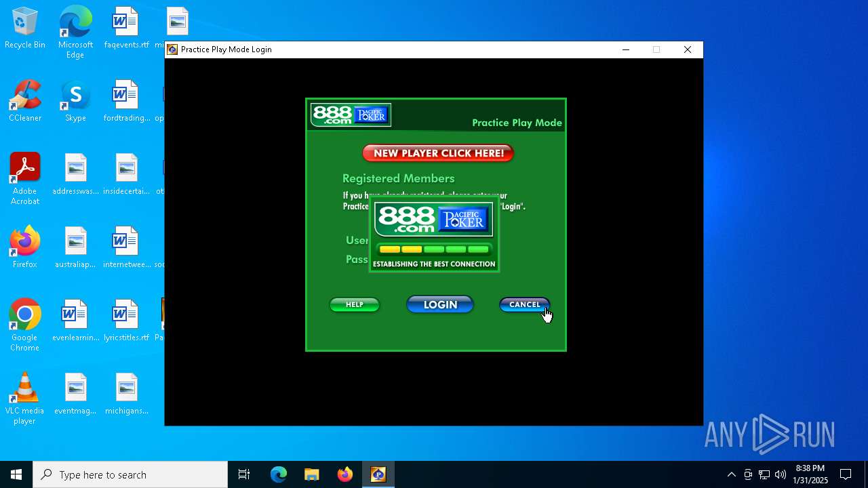Open Microsoft Edge desktop shortcut
The width and height of the screenshot is (868, 488).
coord(75,33)
